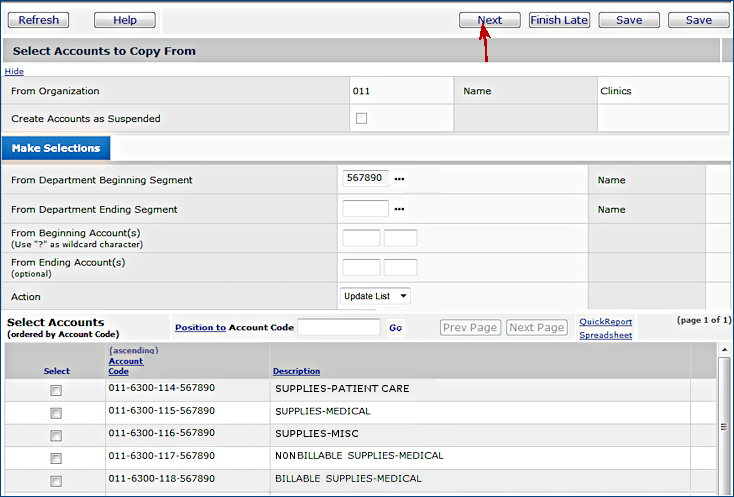Sort by the Account Code column header

pos(125,366)
